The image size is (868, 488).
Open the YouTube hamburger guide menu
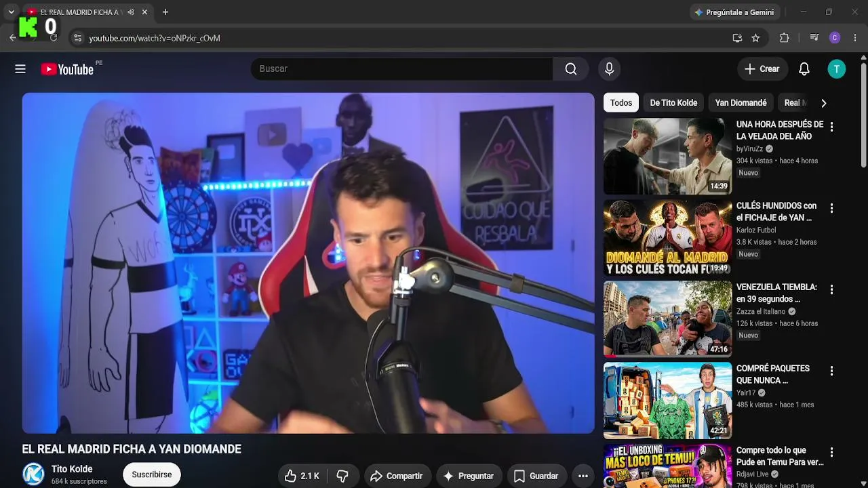point(20,68)
